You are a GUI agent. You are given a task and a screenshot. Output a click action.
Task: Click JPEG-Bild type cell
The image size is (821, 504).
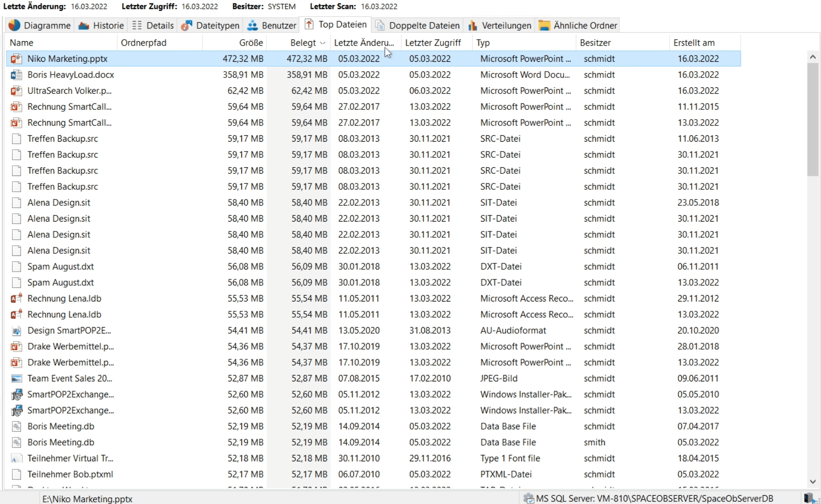499,378
